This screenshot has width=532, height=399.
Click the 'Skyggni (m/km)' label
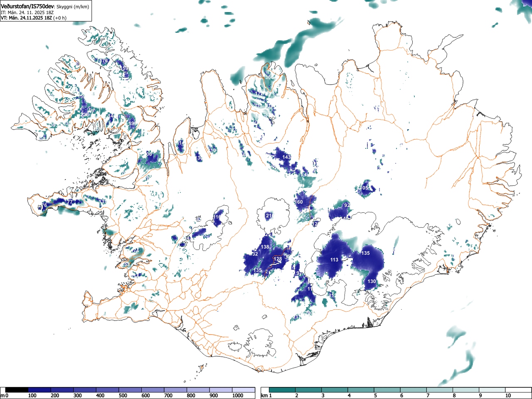[x=72, y=7]
